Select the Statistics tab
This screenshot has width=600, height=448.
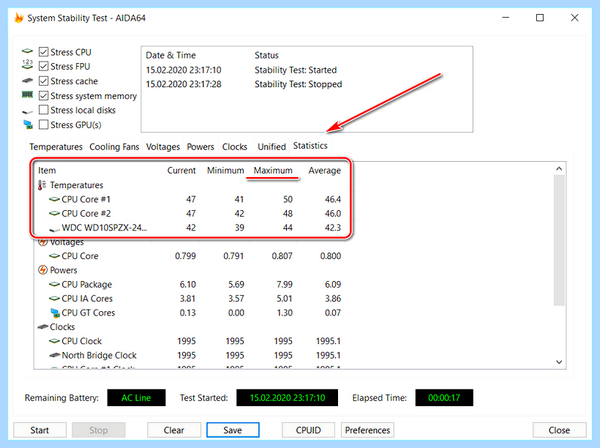(x=310, y=146)
